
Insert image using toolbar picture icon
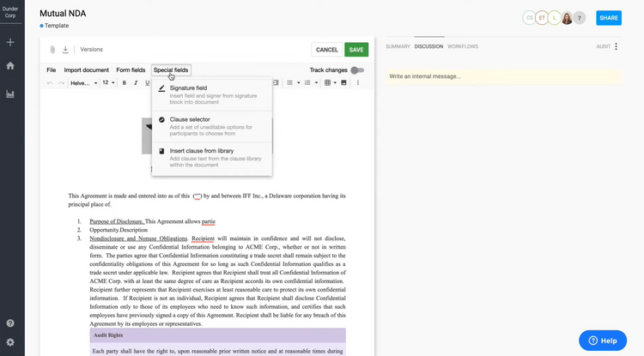coord(343,83)
